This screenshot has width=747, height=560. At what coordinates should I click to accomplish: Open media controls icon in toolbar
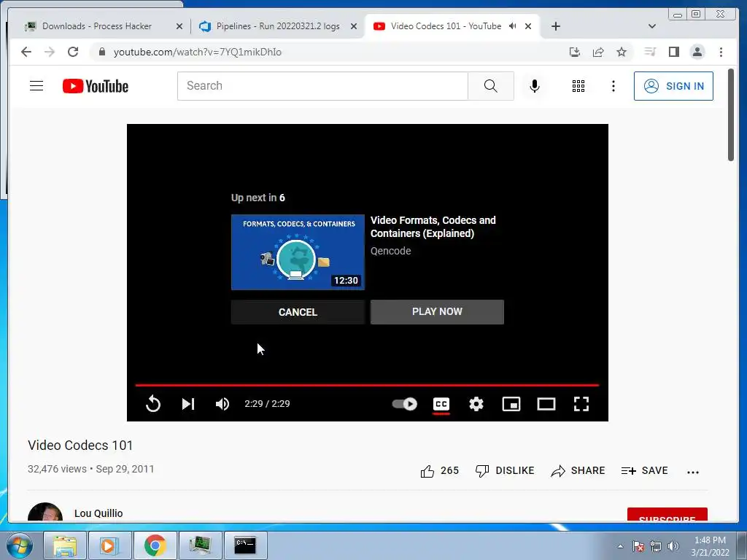coord(650,52)
